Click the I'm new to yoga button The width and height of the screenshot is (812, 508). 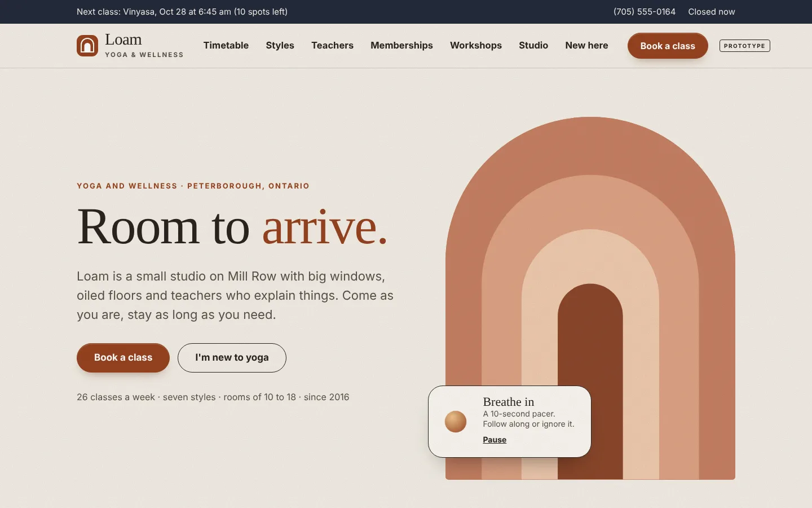(x=232, y=357)
